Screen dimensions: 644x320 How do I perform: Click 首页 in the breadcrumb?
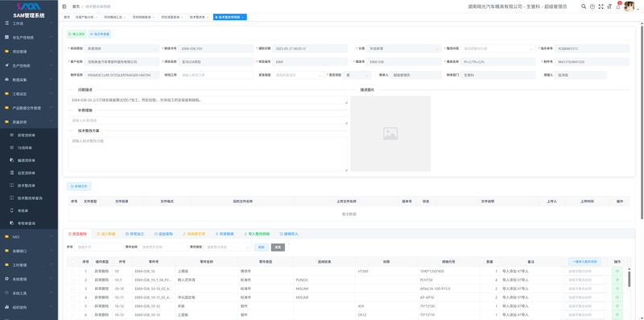(x=76, y=6)
